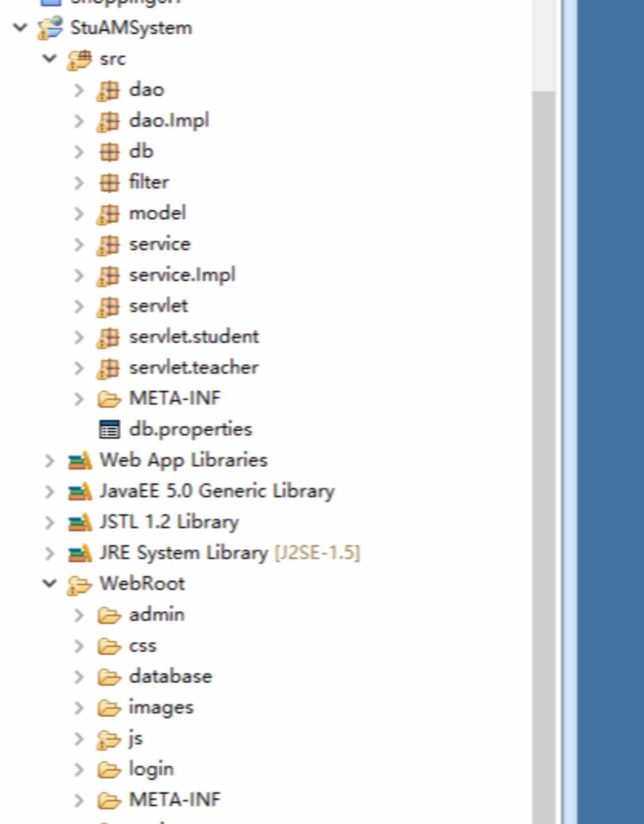Click the admin folder icon
Image resolution: width=644 pixels, height=824 pixels.
(x=109, y=615)
